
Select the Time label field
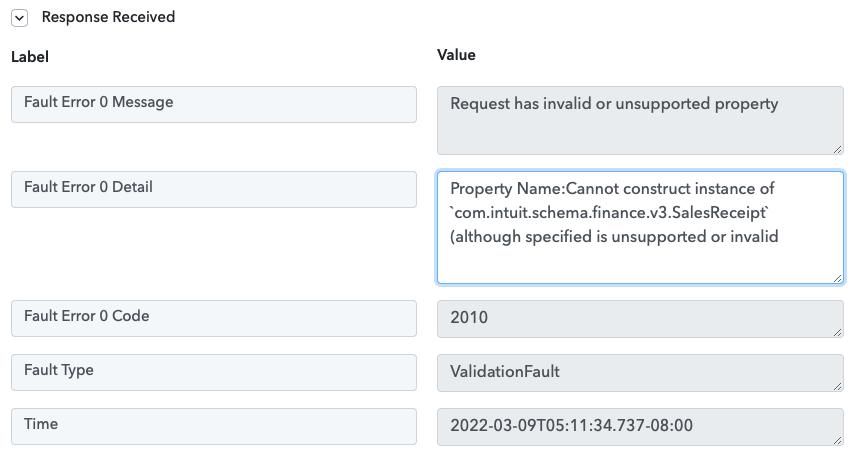(214, 426)
